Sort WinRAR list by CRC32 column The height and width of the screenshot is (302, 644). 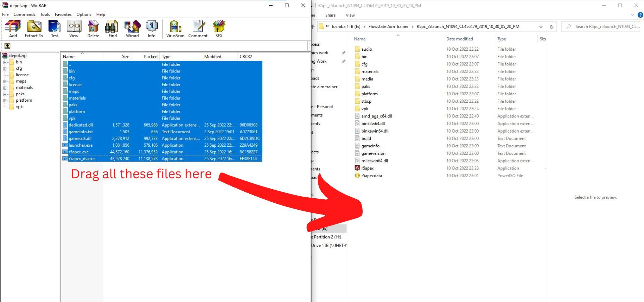[250, 56]
